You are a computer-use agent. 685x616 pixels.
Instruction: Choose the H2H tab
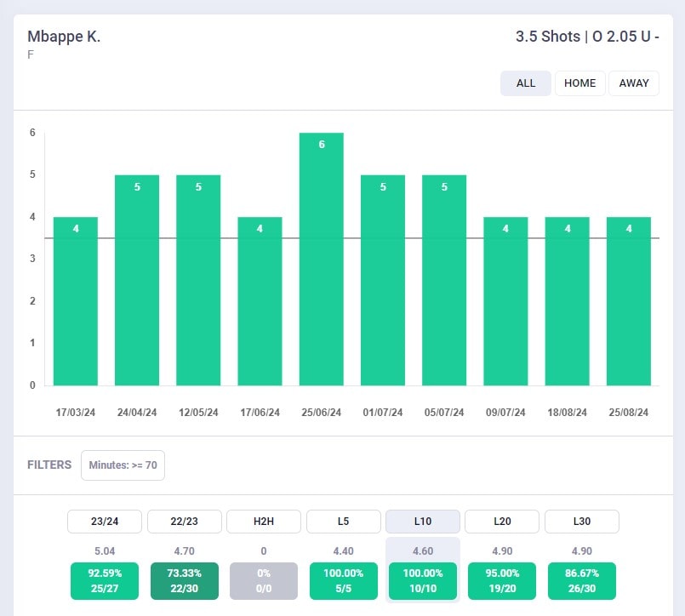[264, 522]
